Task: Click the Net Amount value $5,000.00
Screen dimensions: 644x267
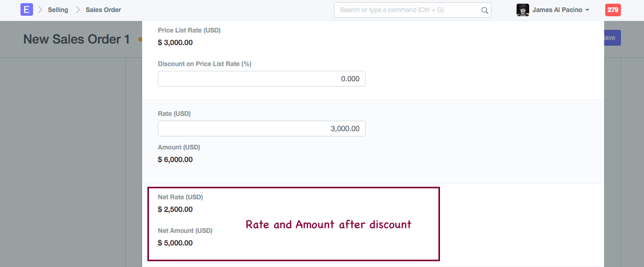Action: (x=175, y=243)
